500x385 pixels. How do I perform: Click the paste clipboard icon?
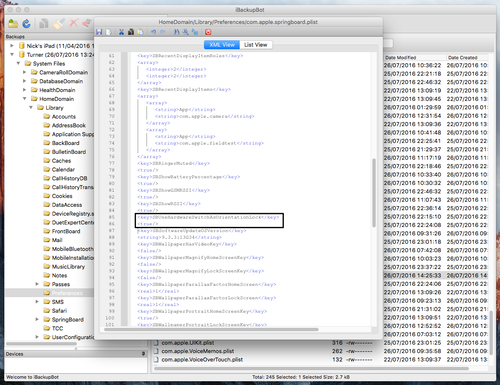[141, 32]
